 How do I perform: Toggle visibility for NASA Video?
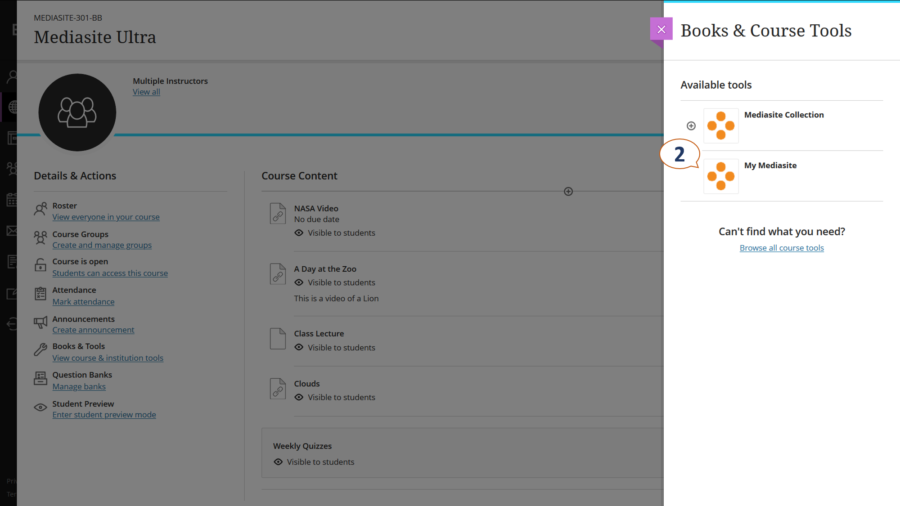[x=335, y=233]
